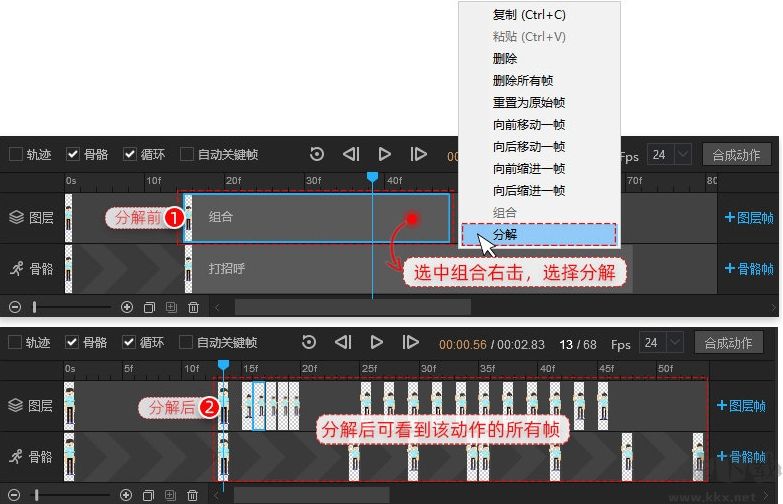Enable 自动关键帧 in lower timeline
Screen dimensions: 783x504
click(186, 342)
